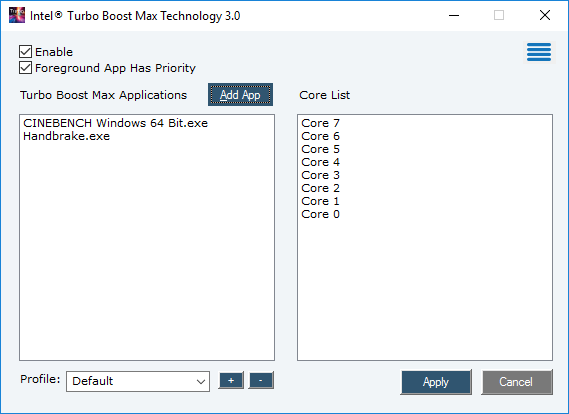
Task: Apply the current settings
Action: pyautogui.click(x=436, y=382)
